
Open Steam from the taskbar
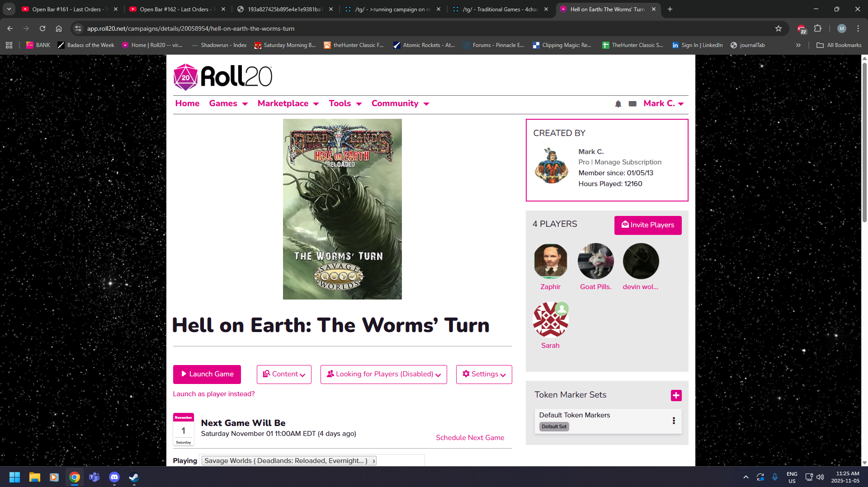(134, 477)
